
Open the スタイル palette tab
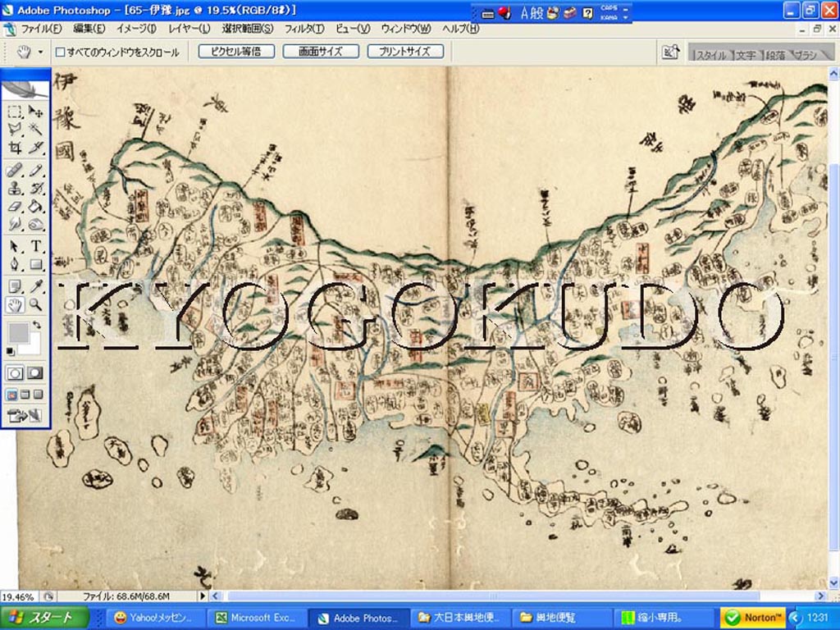710,55
